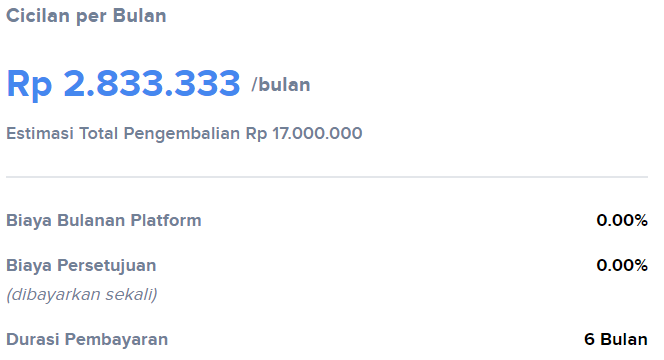The width and height of the screenshot is (664, 360).
Task: Click the Estimasi Total Pengembalian text
Action: click(123, 133)
